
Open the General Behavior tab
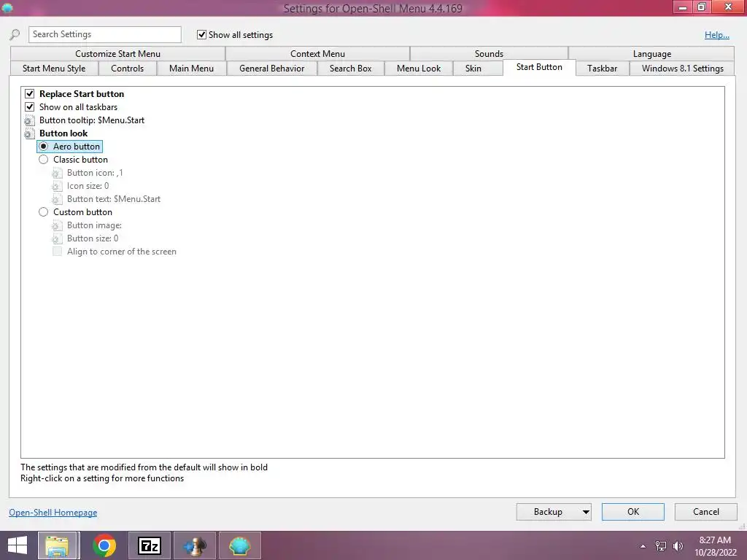[271, 69]
